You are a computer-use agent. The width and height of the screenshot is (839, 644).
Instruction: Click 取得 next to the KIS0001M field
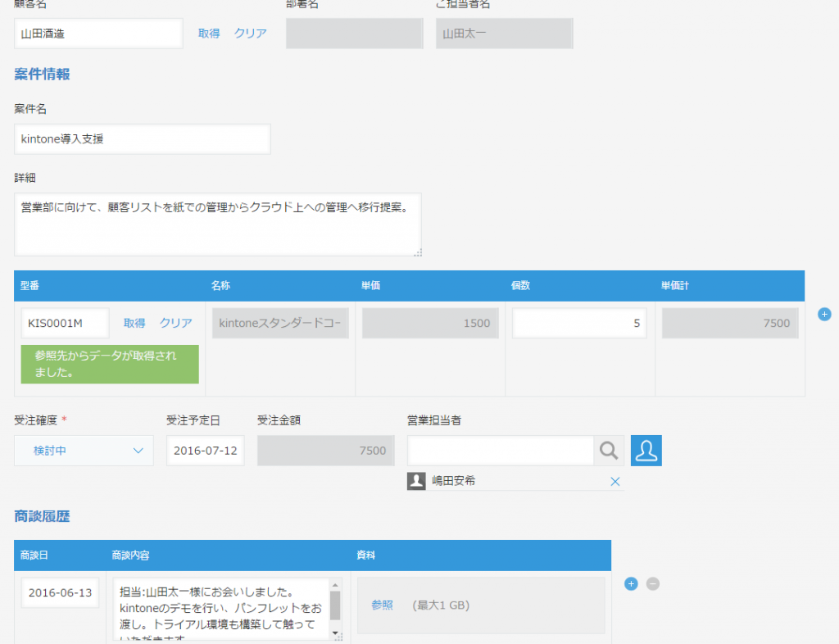point(134,323)
